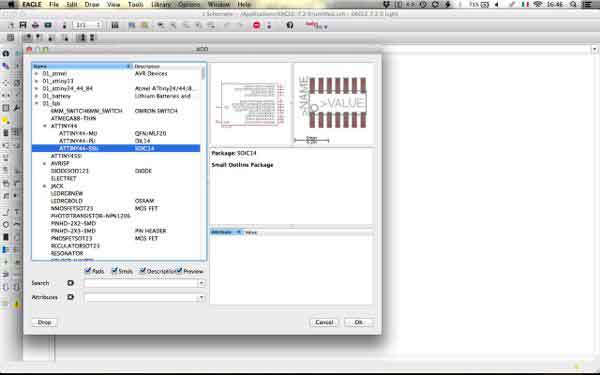Click the Print icon in the toolbar

pyautogui.click(x=36, y=25)
